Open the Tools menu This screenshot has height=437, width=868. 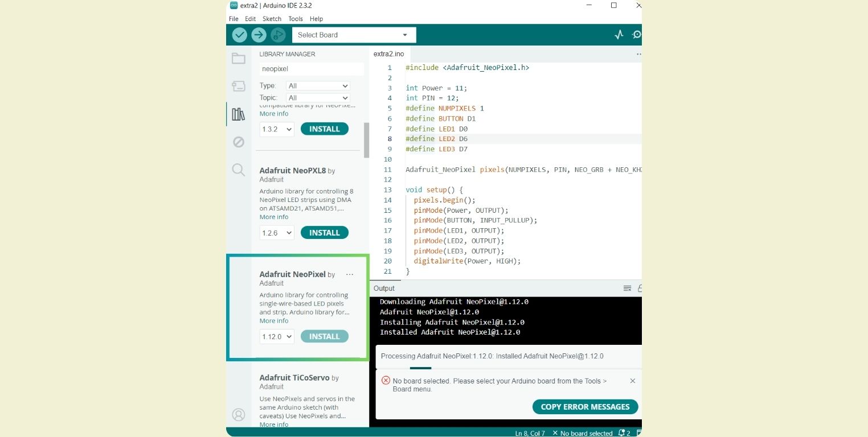point(296,19)
